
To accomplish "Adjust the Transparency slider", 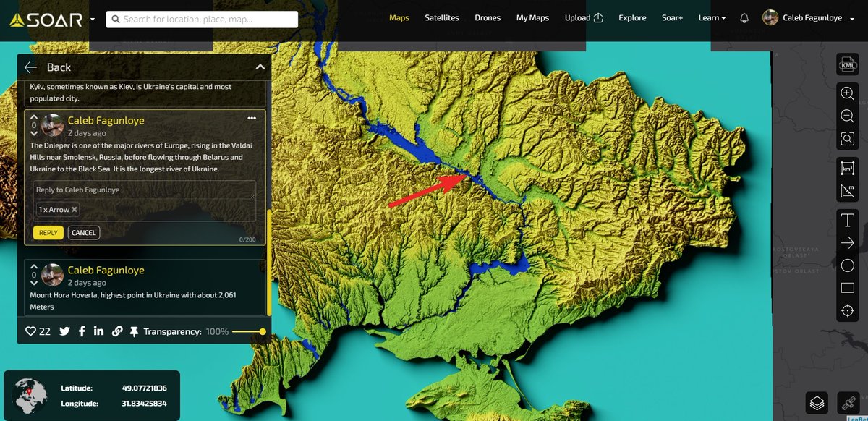I will (x=249, y=332).
